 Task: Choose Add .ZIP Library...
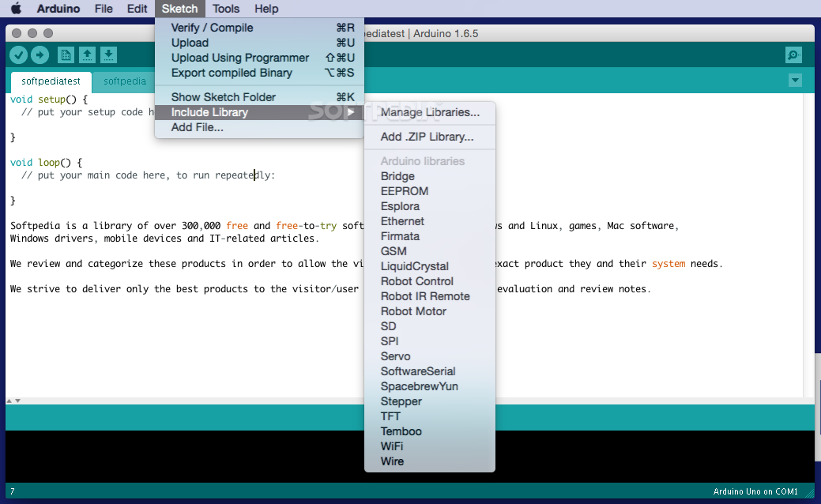(429, 137)
